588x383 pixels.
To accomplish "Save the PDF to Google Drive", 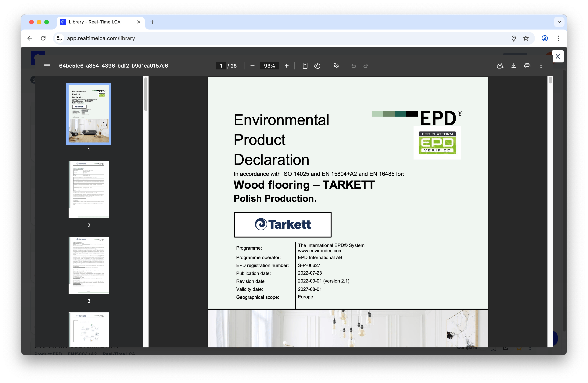I will pyautogui.click(x=500, y=66).
